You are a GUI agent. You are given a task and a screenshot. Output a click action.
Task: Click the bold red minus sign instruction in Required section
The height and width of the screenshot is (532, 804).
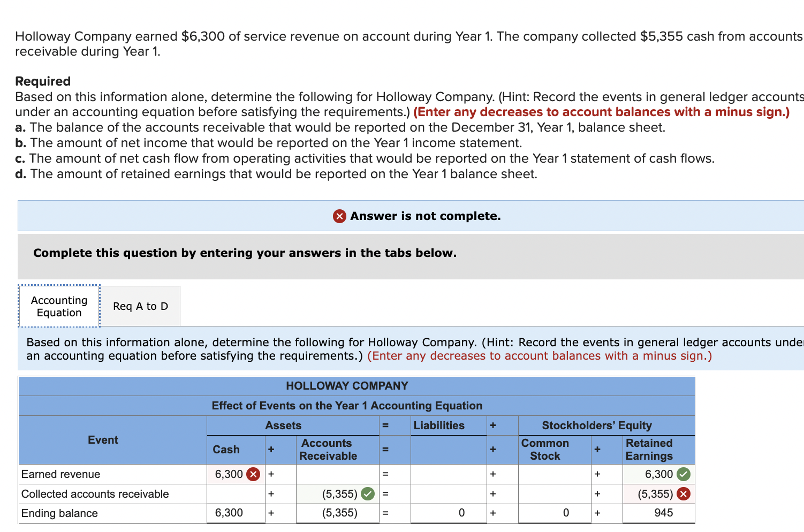point(601,112)
